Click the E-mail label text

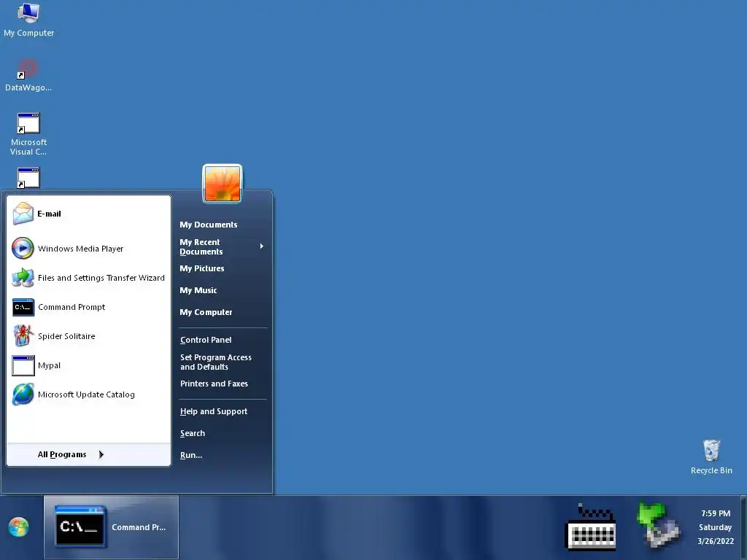pyautogui.click(x=49, y=214)
